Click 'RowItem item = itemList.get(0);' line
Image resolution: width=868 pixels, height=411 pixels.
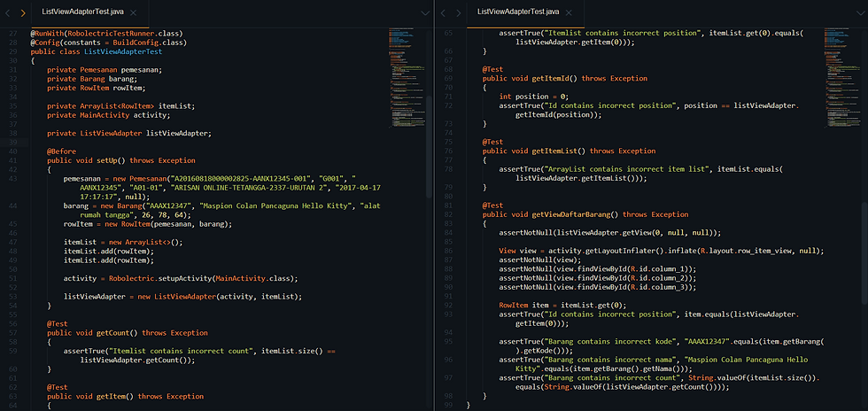click(x=562, y=306)
